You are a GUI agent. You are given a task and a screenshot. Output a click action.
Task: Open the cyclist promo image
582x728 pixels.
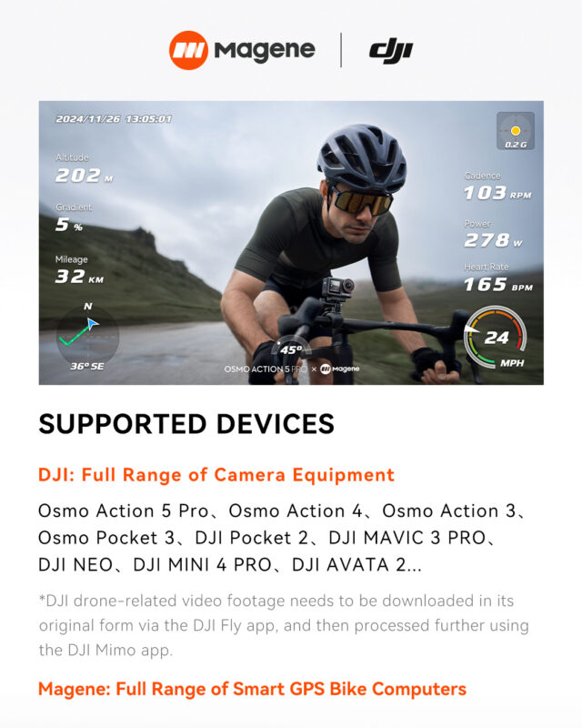291,243
